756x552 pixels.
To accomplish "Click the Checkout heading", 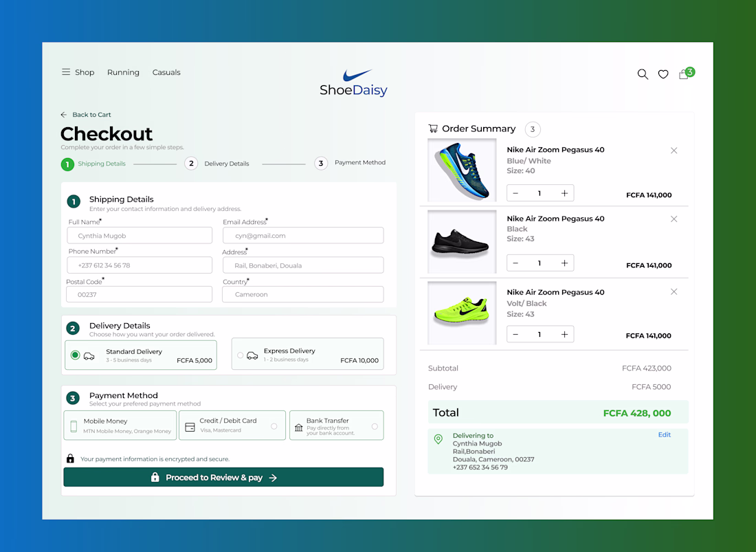I will click(x=106, y=133).
